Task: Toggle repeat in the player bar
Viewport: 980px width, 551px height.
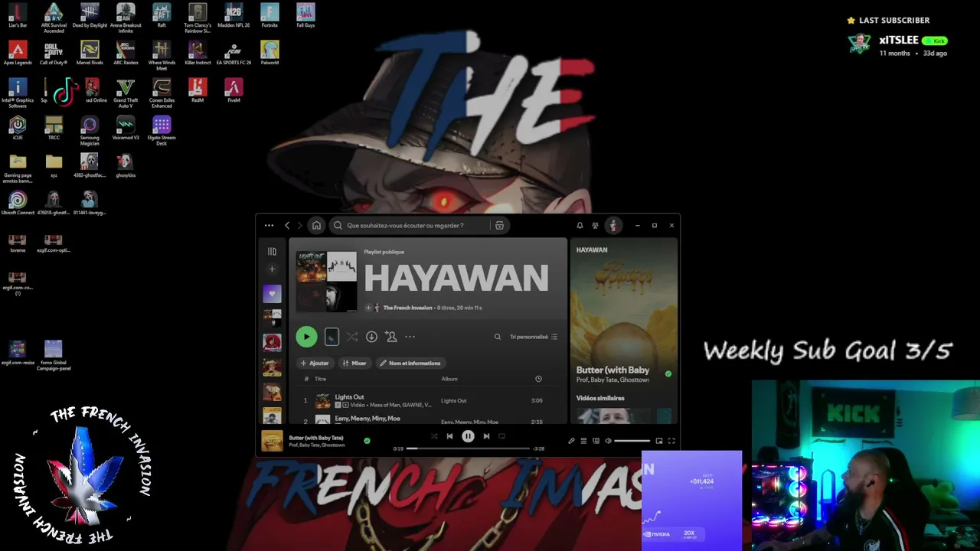Action: pos(501,436)
